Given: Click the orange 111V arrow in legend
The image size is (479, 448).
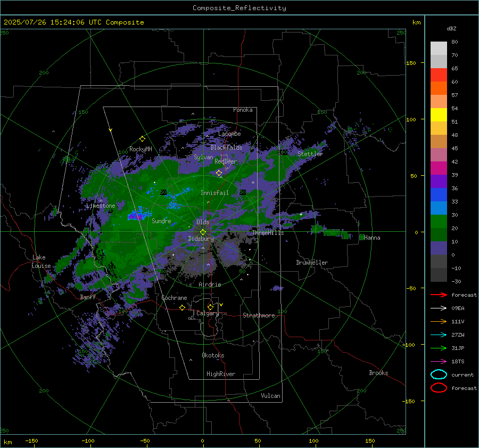Looking at the screenshot, I should 439,321.
